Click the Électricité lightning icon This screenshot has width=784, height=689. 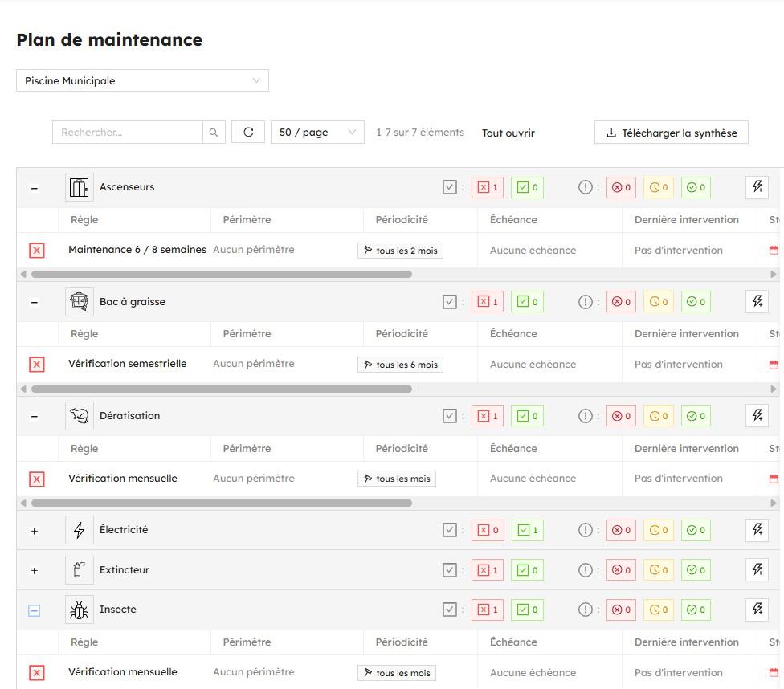(78, 529)
